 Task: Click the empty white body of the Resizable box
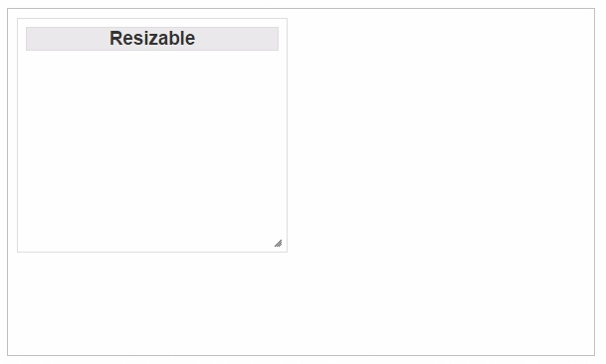pos(152,147)
